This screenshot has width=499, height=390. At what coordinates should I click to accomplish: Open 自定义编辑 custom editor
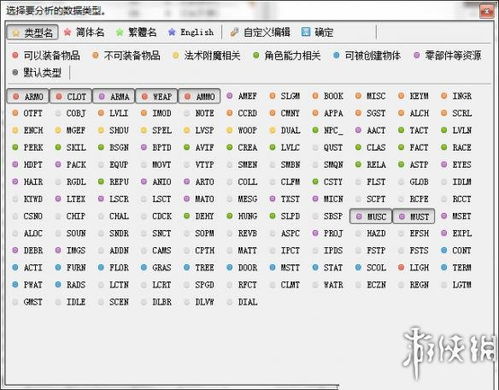pos(260,32)
